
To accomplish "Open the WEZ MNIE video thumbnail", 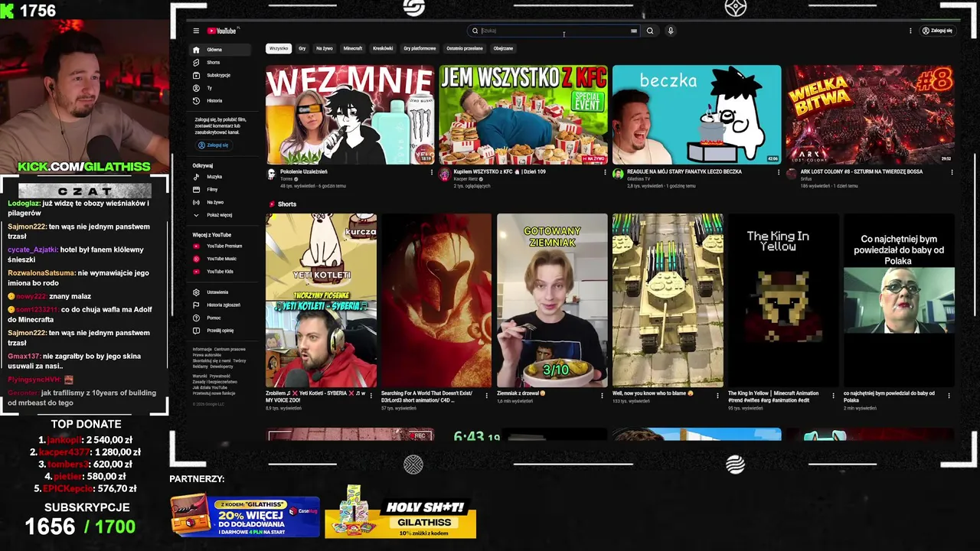I will [350, 115].
